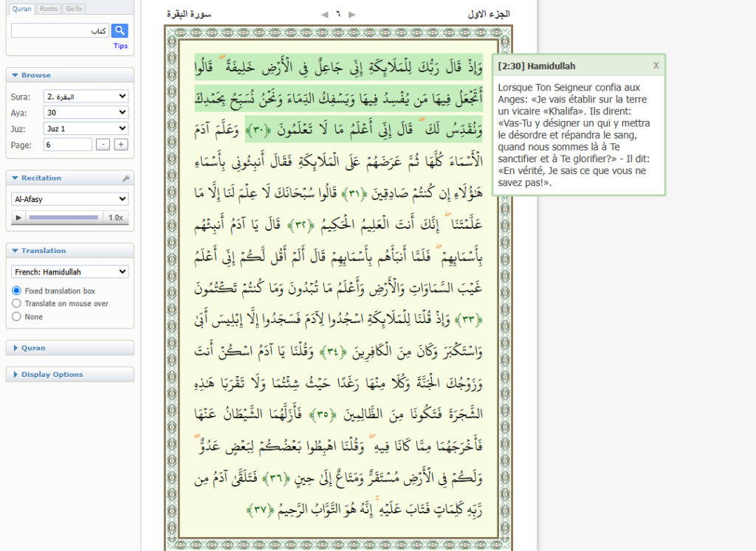Click verse marker ٣١ in the page
This screenshot has width=756, height=551.
(x=354, y=193)
